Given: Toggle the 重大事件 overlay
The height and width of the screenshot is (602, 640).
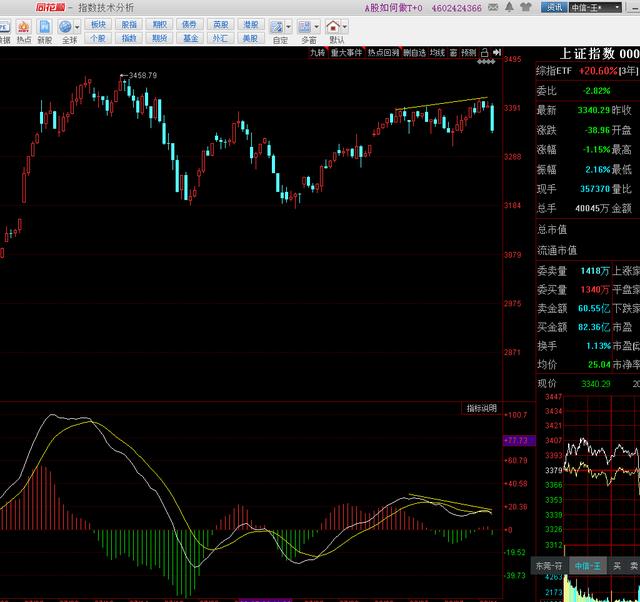Looking at the screenshot, I should tap(347, 52).
